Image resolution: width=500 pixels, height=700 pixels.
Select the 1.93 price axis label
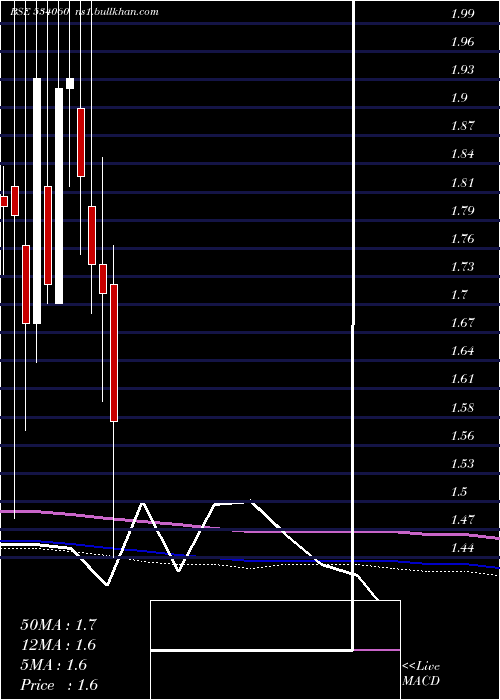(462, 70)
